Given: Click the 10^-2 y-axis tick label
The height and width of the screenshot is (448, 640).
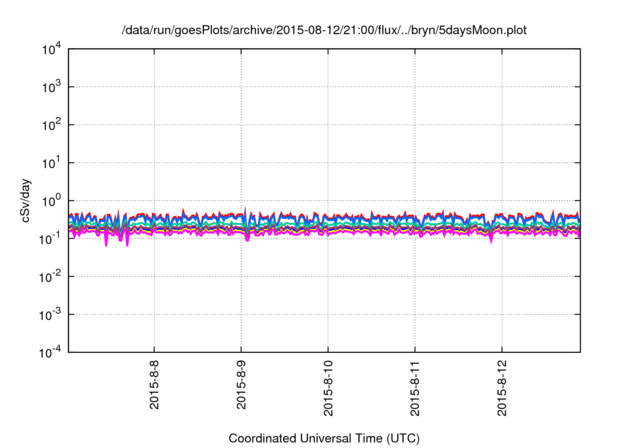Looking at the screenshot, I should [50, 277].
